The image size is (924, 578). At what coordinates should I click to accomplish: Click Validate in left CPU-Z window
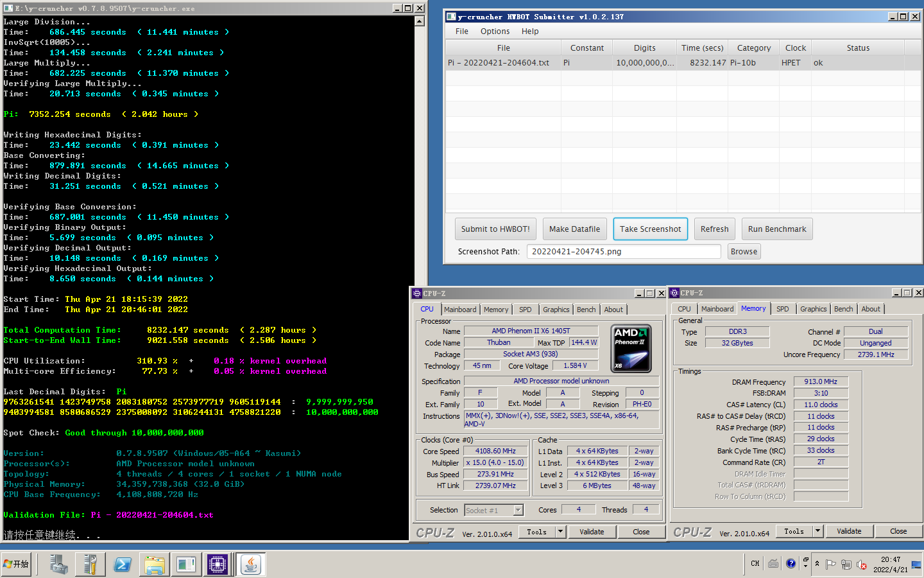coord(592,532)
